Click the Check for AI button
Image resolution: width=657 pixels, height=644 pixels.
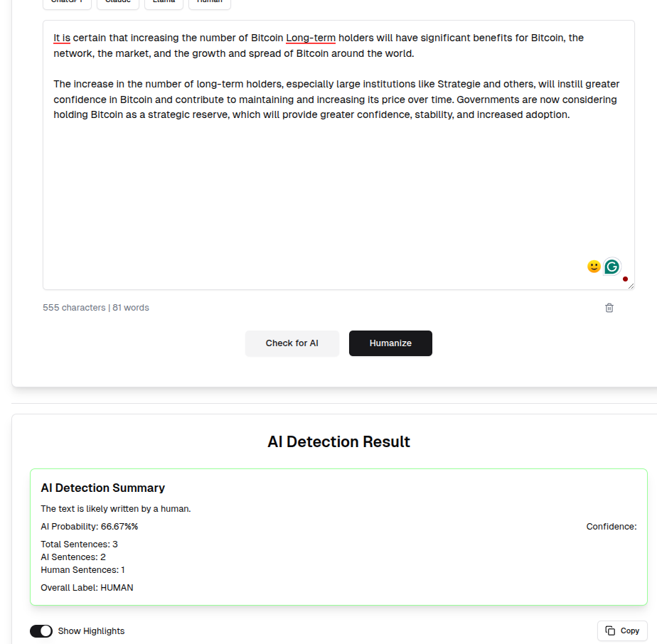tap(292, 343)
